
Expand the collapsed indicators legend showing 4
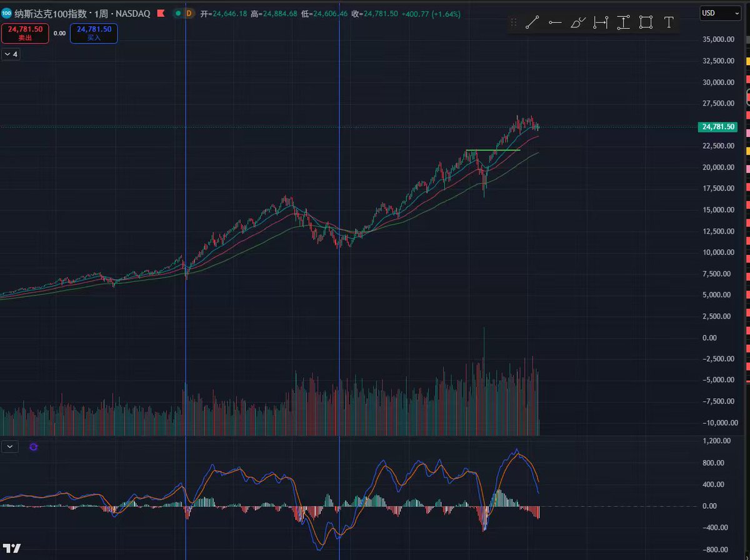click(11, 54)
